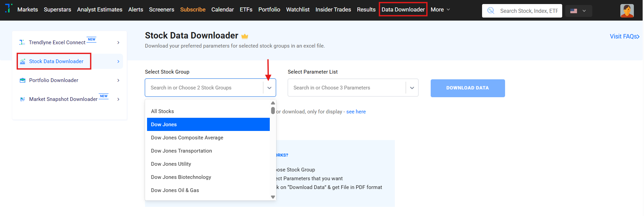The image size is (644, 216).
Task: Go to Insider Trades
Action: [x=333, y=9]
